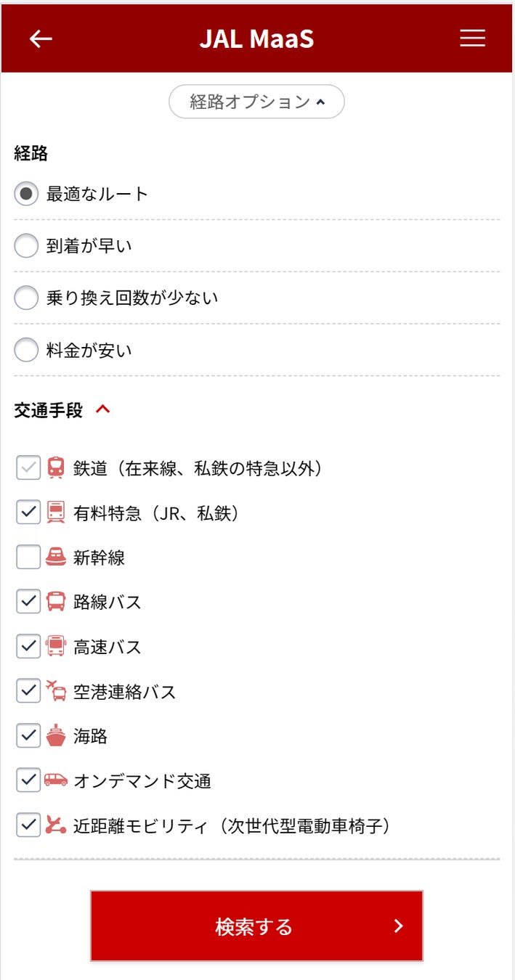
Task: Select the 到着が早い radio button
Action: [x=26, y=246]
